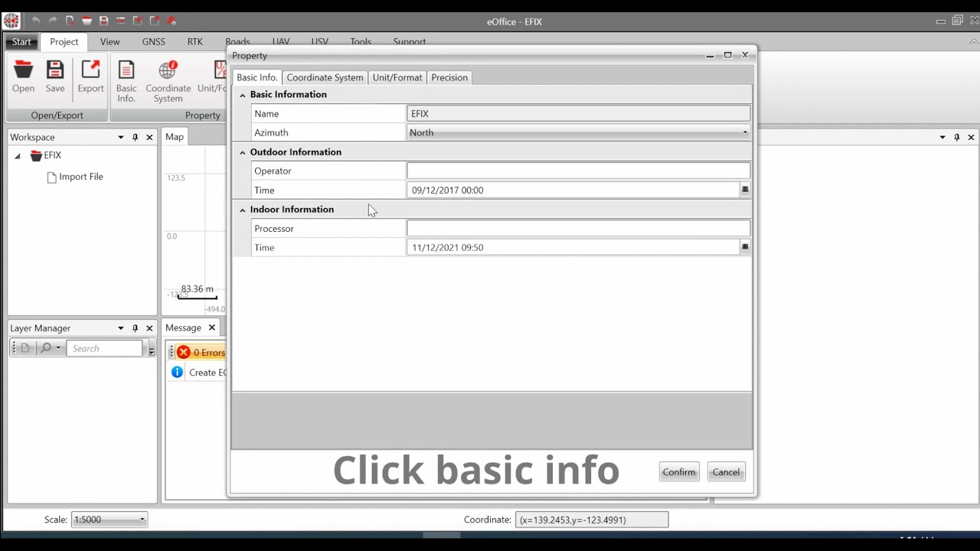Click the Processor input field
The width and height of the screenshot is (980, 551).
click(x=578, y=228)
